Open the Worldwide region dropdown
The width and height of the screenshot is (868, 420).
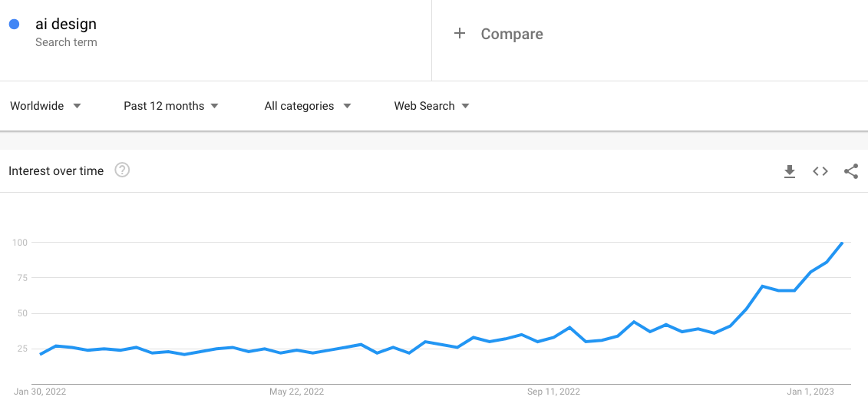[x=46, y=106]
